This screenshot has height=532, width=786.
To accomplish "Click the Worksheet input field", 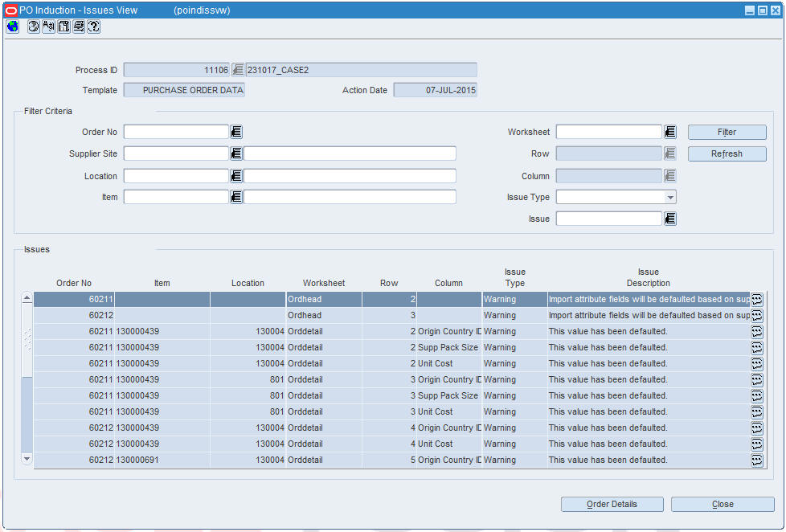I will pyautogui.click(x=609, y=132).
